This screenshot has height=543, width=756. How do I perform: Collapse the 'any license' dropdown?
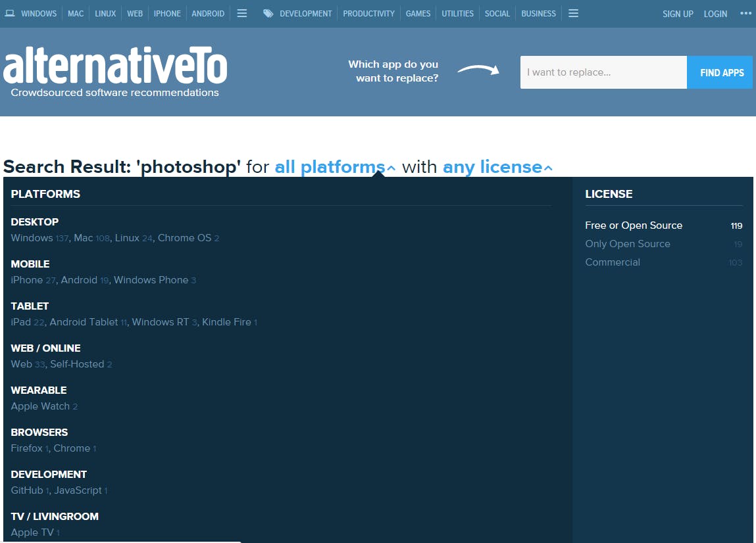[x=497, y=167]
